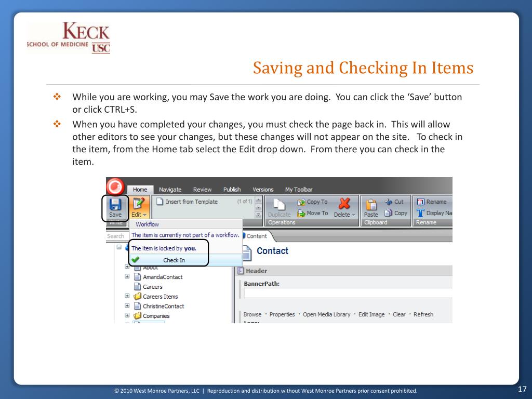Collapse the root tree node

[119, 247]
